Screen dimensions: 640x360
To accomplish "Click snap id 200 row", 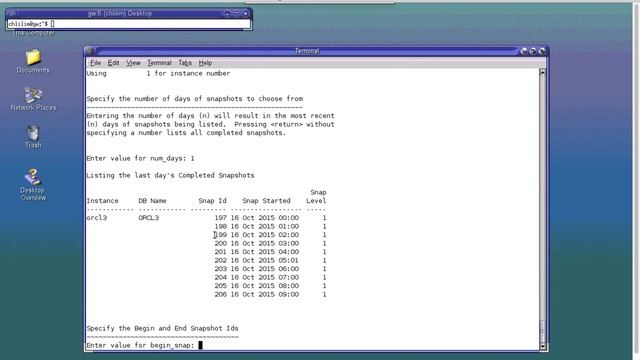I will [270, 243].
